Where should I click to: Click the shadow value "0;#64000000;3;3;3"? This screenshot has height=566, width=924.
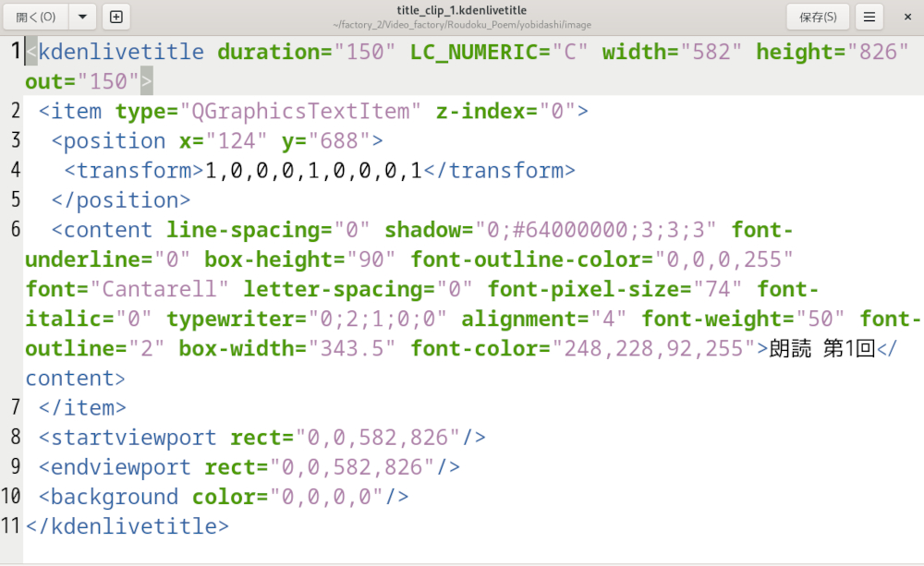602,230
